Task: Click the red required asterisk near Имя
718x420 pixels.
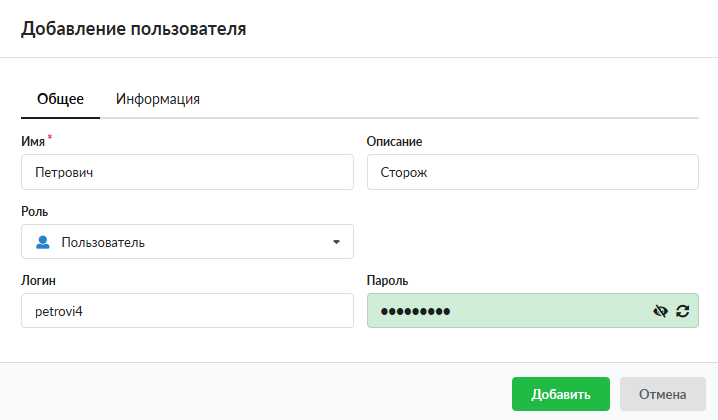Action: click(50, 138)
